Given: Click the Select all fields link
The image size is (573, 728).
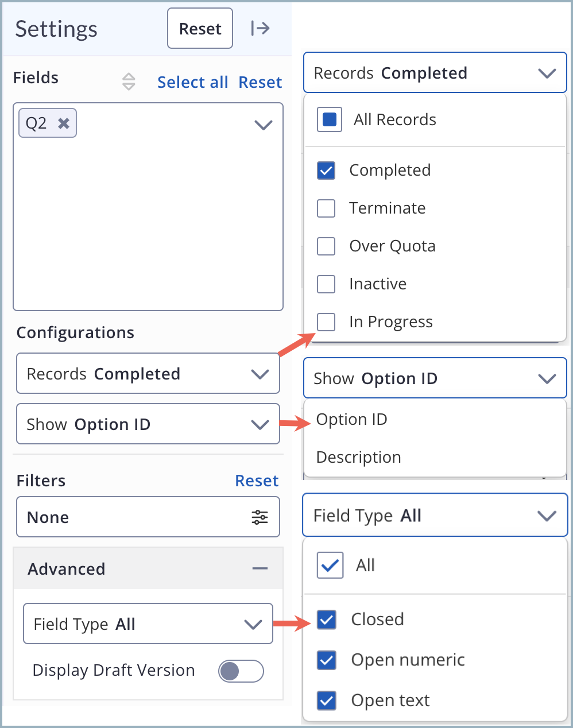Looking at the screenshot, I should click(192, 82).
